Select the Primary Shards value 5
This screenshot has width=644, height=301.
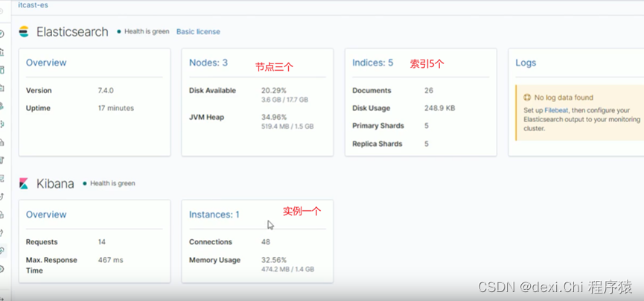click(x=427, y=126)
